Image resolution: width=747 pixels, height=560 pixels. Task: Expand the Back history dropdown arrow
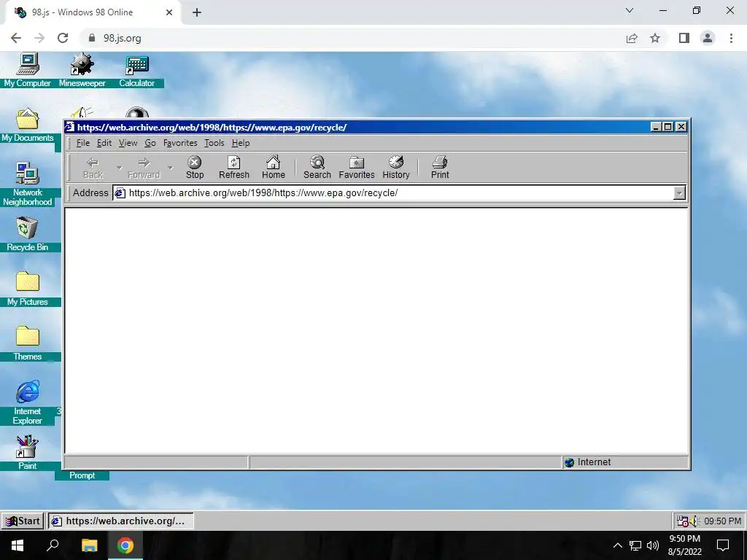(119, 168)
